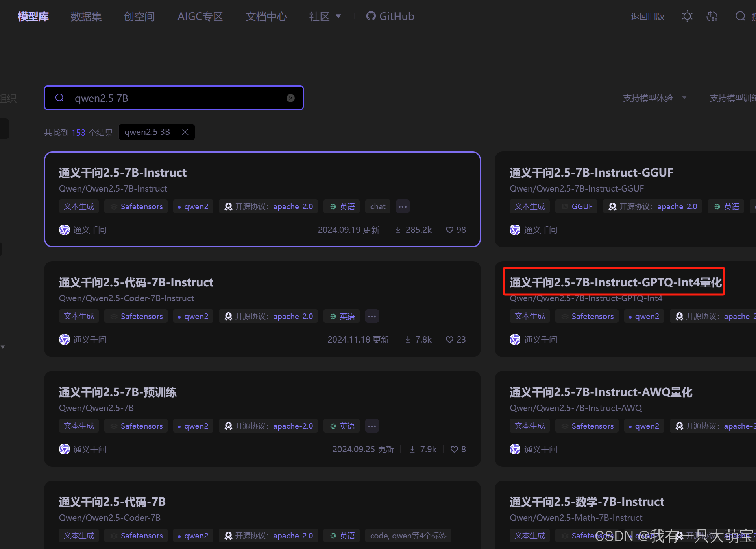Screen dimensions: 756x549
Task: Collapse the left panel with the bottom arrow
Action: pos(3,347)
